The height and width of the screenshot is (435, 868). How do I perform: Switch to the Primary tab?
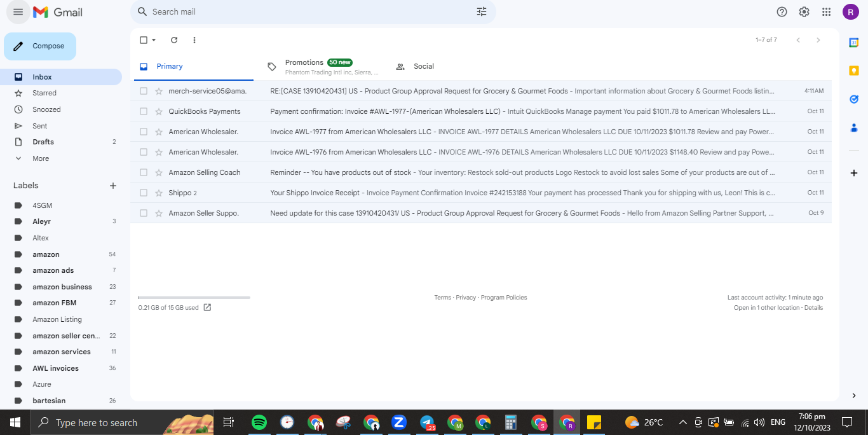click(x=193, y=66)
